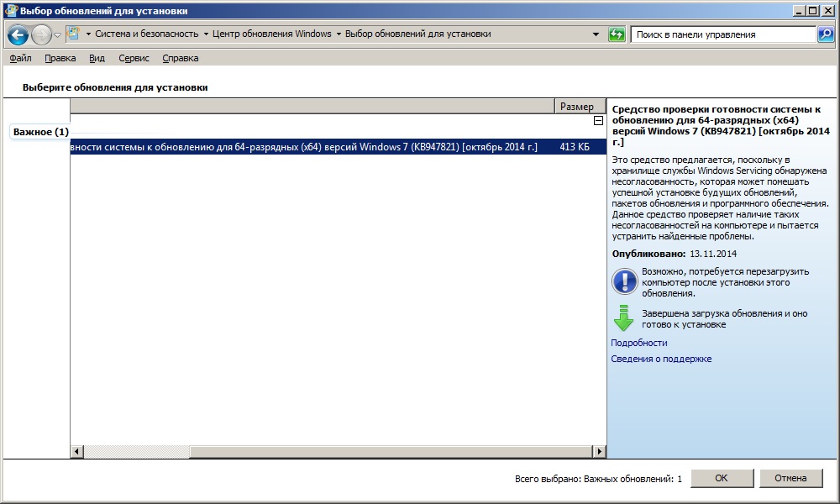The height and width of the screenshot is (504, 840).
Task: Click the Back navigation arrow
Action: (18, 35)
